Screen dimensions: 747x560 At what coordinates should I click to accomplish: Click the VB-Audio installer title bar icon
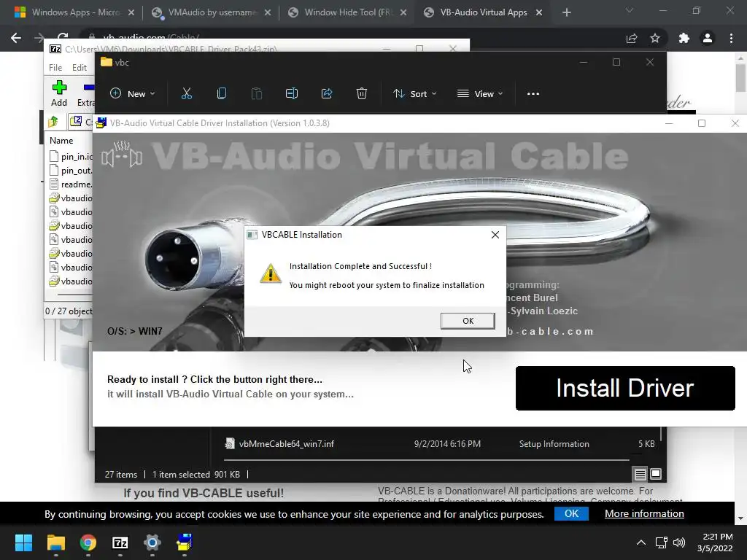[x=101, y=122]
